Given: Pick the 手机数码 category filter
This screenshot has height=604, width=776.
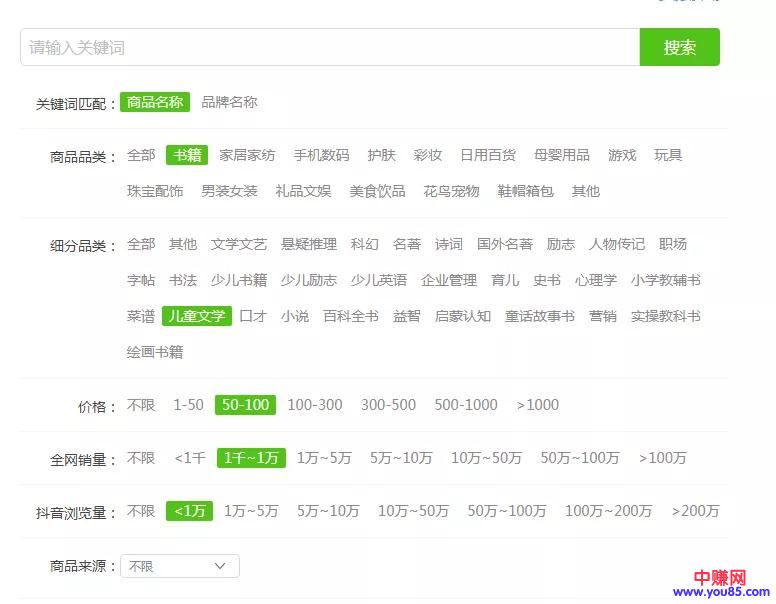Looking at the screenshot, I should [x=321, y=155].
